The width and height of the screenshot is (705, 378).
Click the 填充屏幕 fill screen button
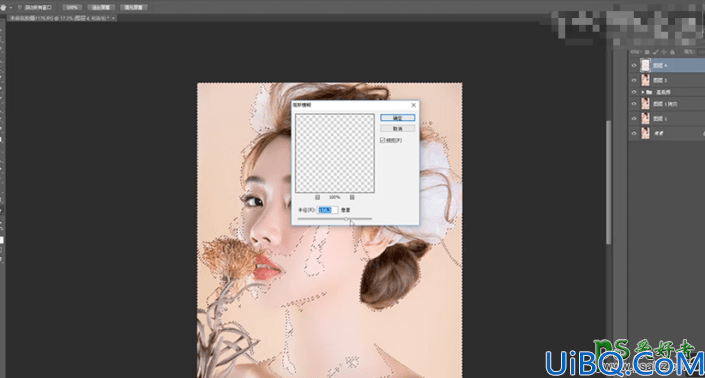tap(134, 8)
